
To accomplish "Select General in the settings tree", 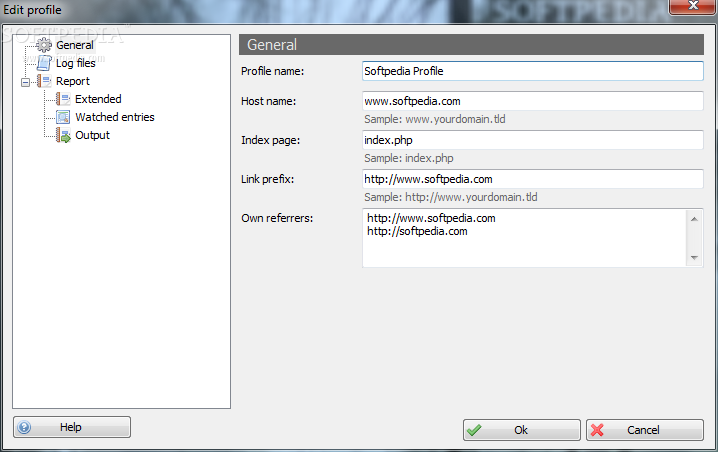I will (75, 45).
